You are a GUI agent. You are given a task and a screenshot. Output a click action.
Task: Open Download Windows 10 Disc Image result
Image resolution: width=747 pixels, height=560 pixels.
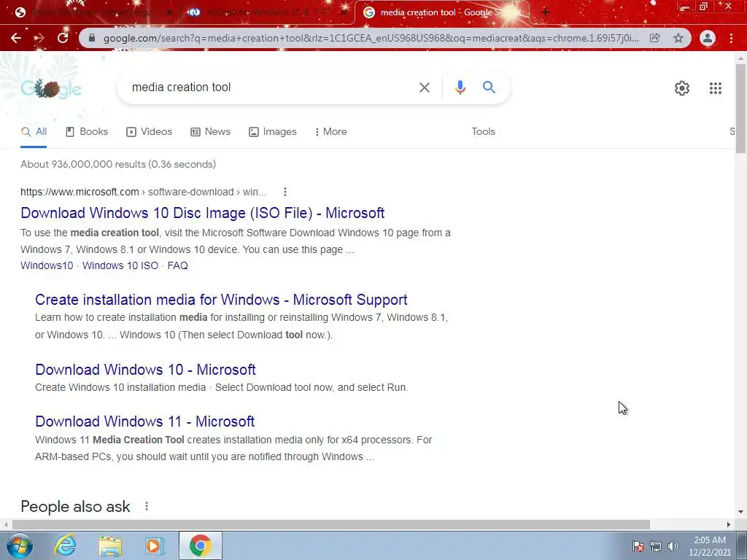click(203, 213)
